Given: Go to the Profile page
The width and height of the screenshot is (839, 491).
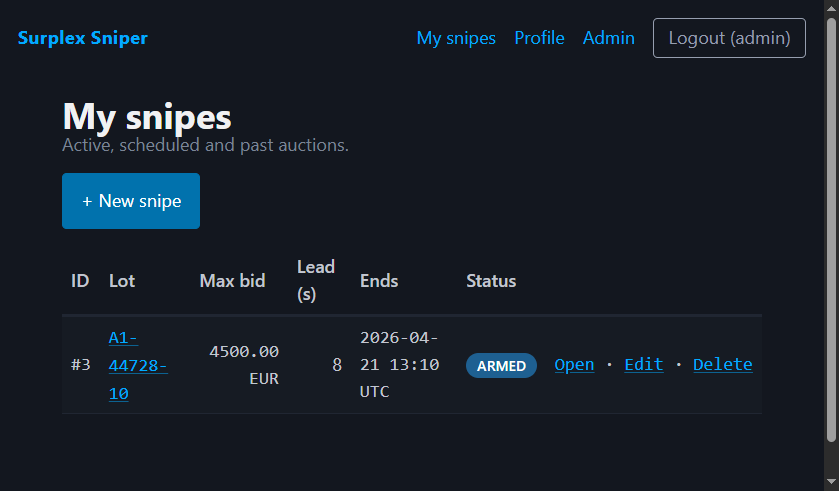Looking at the screenshot, I should [x=539, y=38].
